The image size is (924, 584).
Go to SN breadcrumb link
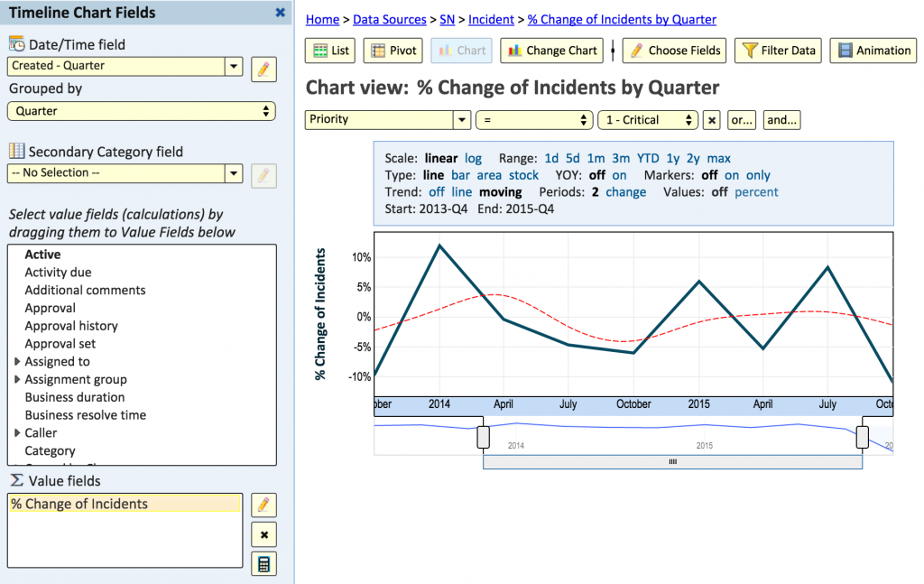click(x=448, y=20)
